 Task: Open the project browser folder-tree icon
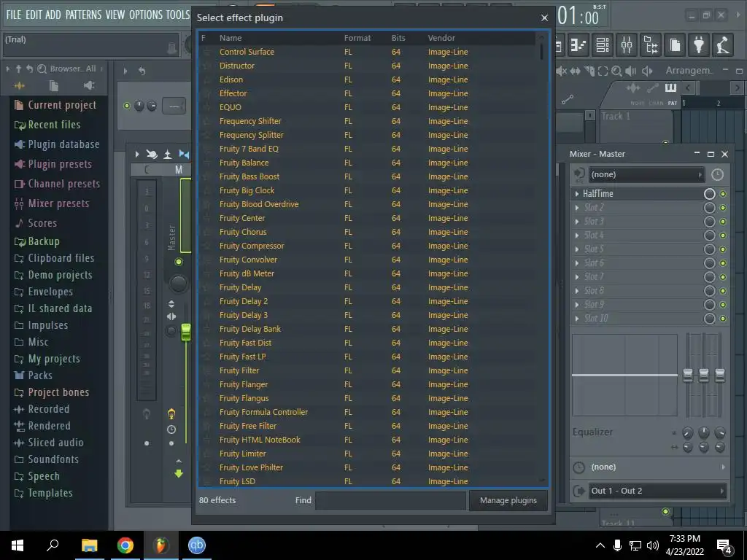click(x=651, y=45)
